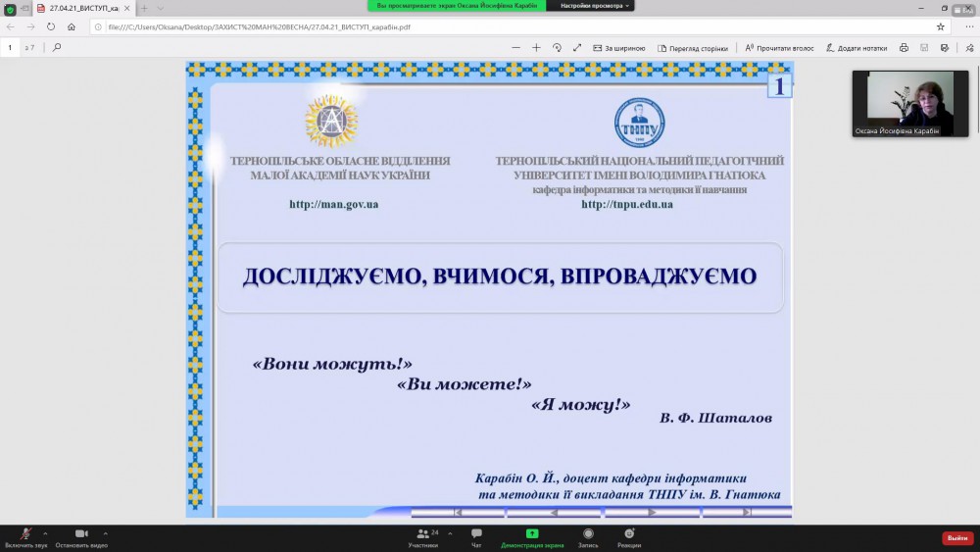The height and width of the screenshot is (552, 980).
Task: Open the Участники participants panel
Action: point(423,534)
